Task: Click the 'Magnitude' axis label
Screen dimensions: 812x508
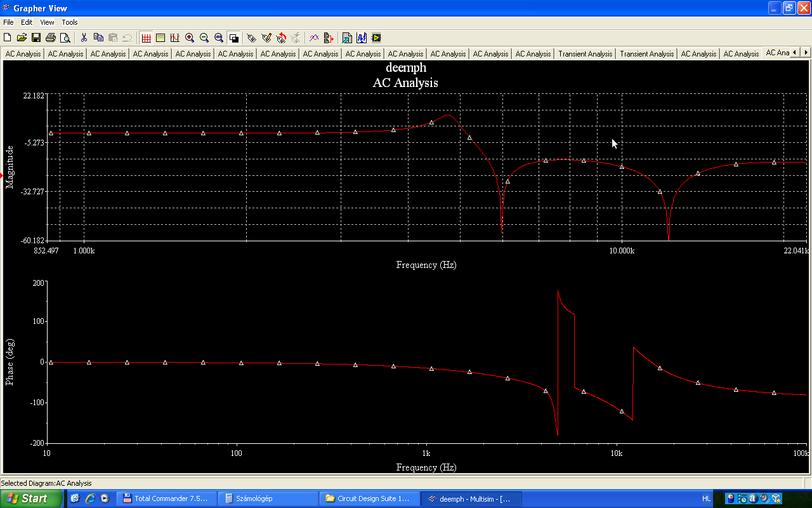Action: pyautogui.click(x=10, y=167)
